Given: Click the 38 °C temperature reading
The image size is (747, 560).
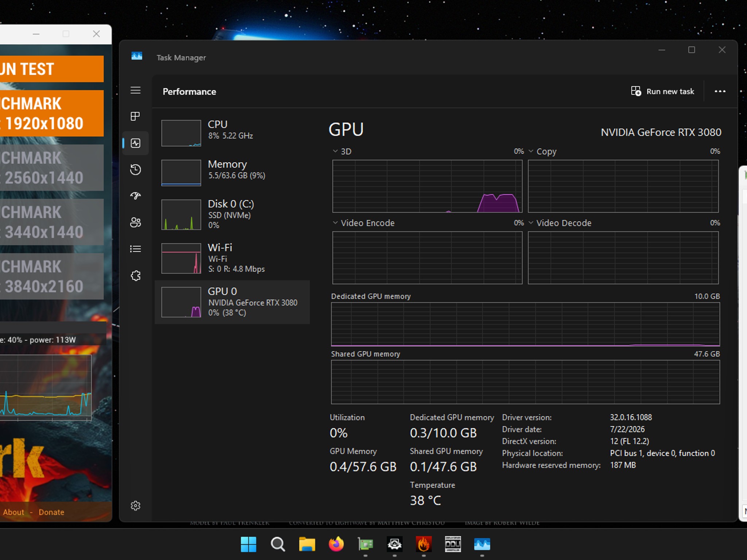Looking at the screenshot, I should [x=425, y=500].
